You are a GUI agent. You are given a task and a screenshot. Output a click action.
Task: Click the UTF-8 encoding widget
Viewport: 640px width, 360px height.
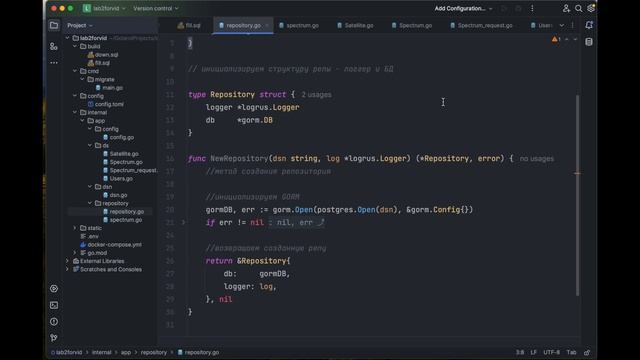pyautogui.click(x=551, y=352)
